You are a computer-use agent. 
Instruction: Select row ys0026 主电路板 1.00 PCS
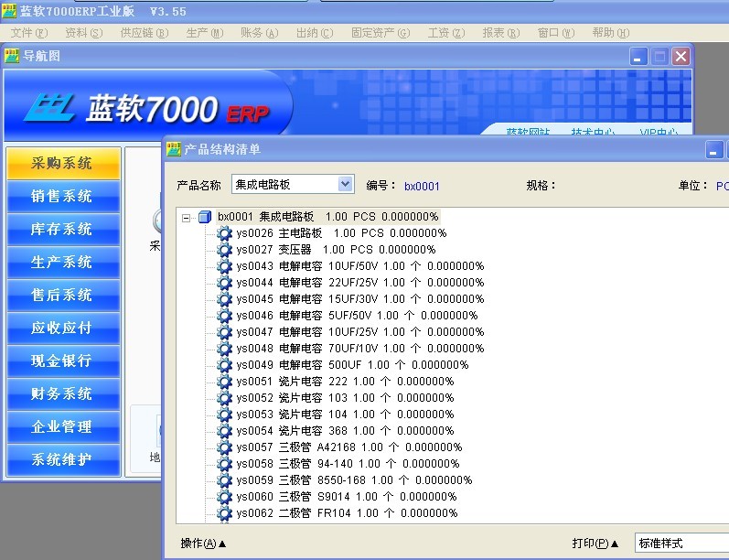[x=341, y=233]
